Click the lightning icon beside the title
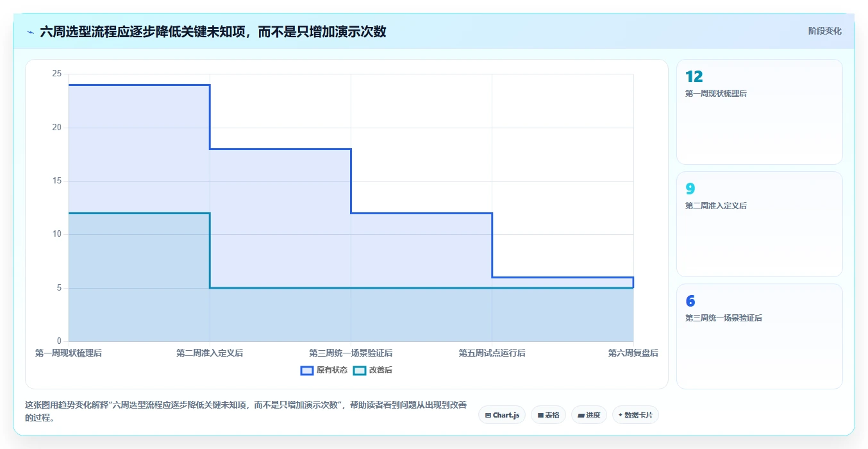Screen dimensions: 868x449 [x=31, y=32]
